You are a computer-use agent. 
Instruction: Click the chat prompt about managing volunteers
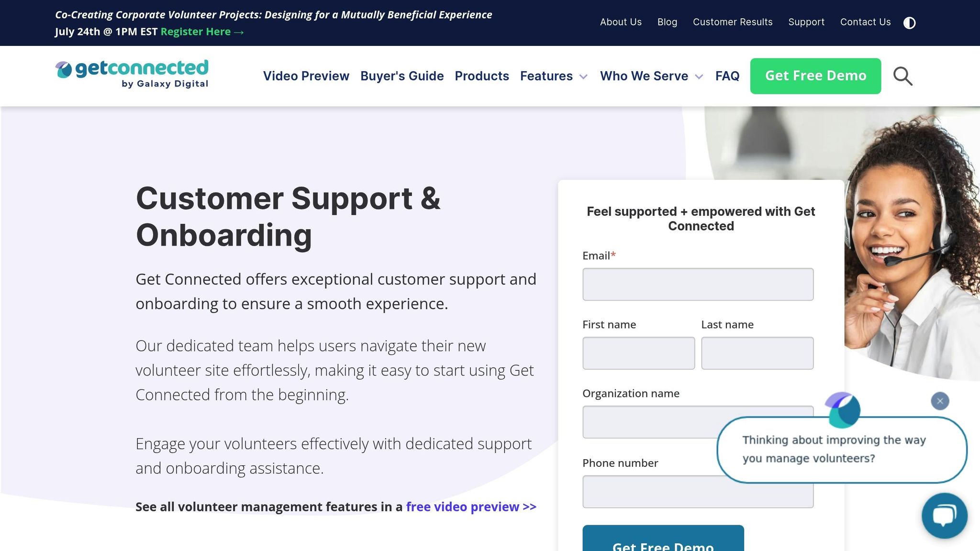pyautogui.click(x=842, y=450)
